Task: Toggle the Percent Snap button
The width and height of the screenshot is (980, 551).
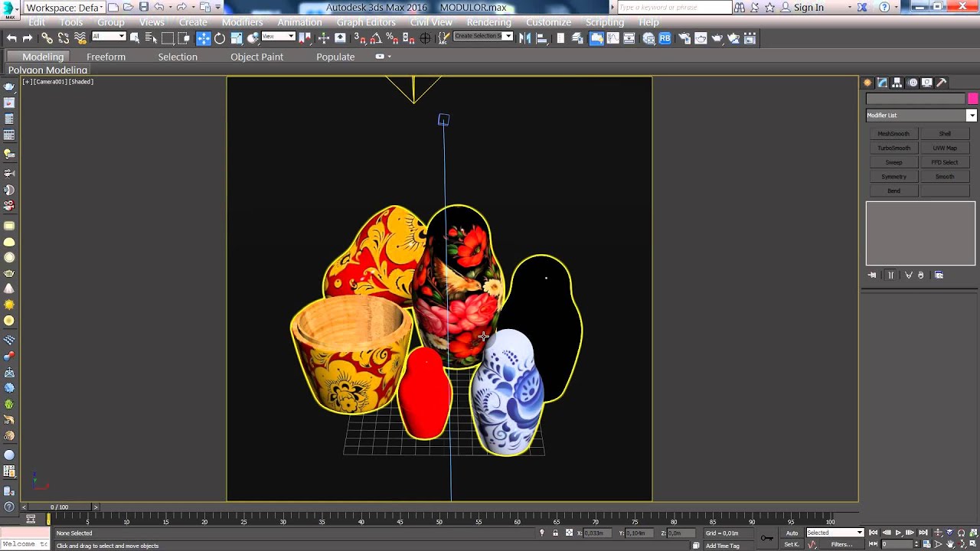Action: [391, 38]
